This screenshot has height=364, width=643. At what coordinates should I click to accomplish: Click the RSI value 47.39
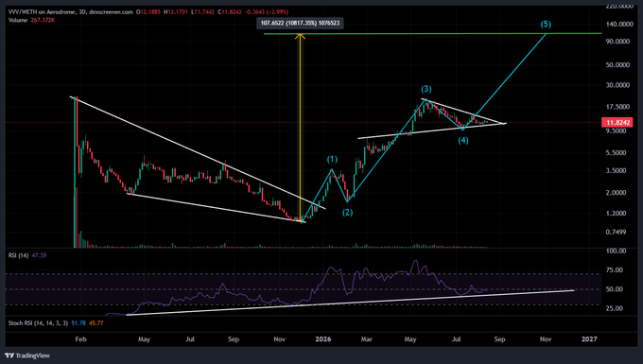tap(39, 255)
